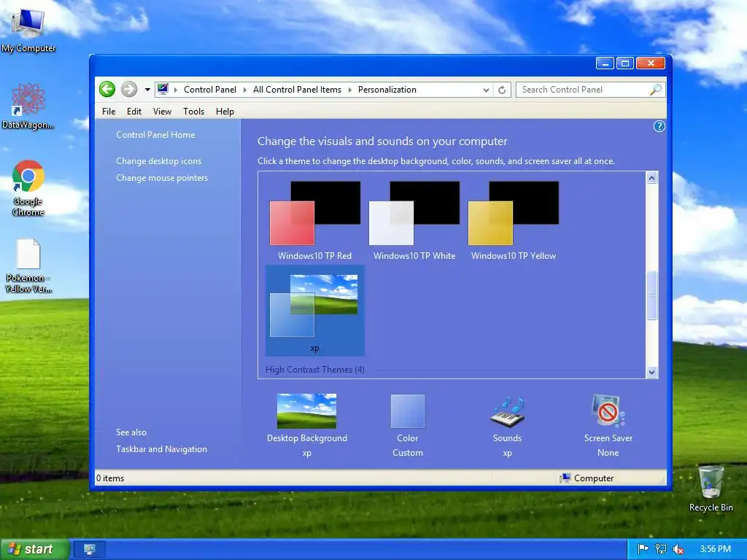
Task: Click the All Control Panel Items breadcrumb
Action: (298, 90)
